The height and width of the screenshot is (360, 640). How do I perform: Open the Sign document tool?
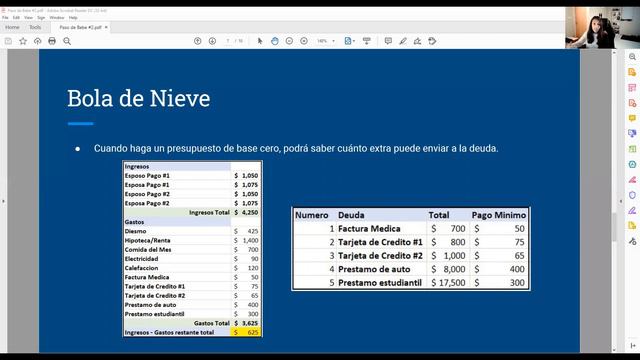click(418, 41)
